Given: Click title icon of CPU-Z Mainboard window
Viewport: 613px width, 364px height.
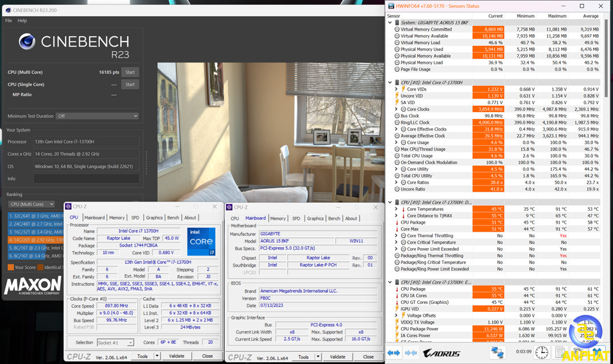Looking at the screenshot, I should [229, 207].
